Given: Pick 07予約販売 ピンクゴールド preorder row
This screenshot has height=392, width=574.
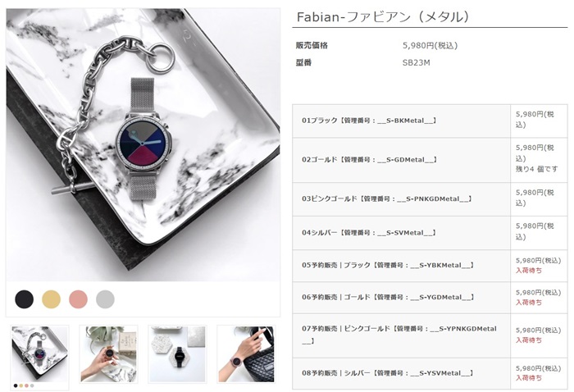Looking at the screenshot, I should pyautogui.click(x=430, y=335).
